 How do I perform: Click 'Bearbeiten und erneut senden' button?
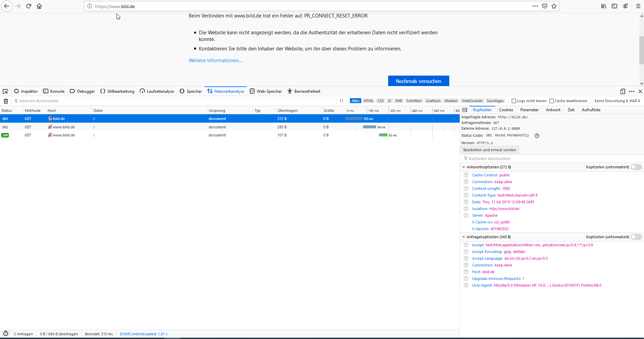[x=490, y=150]
